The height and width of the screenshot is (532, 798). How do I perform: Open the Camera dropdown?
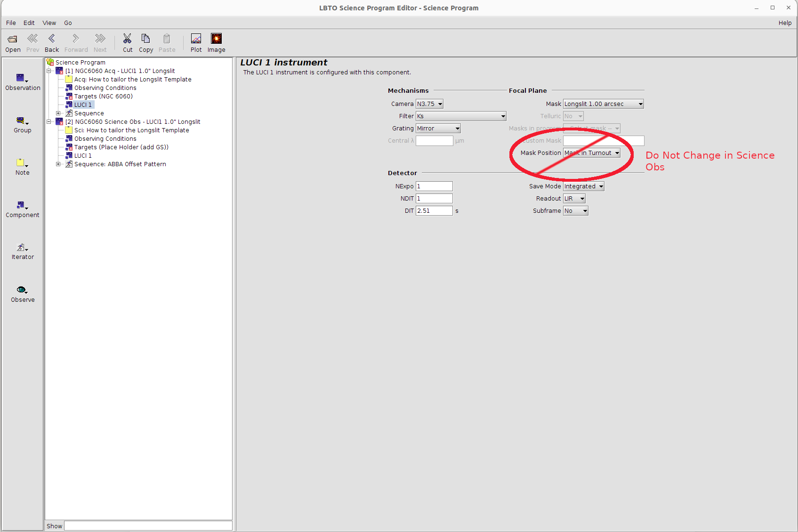point(429,104)
